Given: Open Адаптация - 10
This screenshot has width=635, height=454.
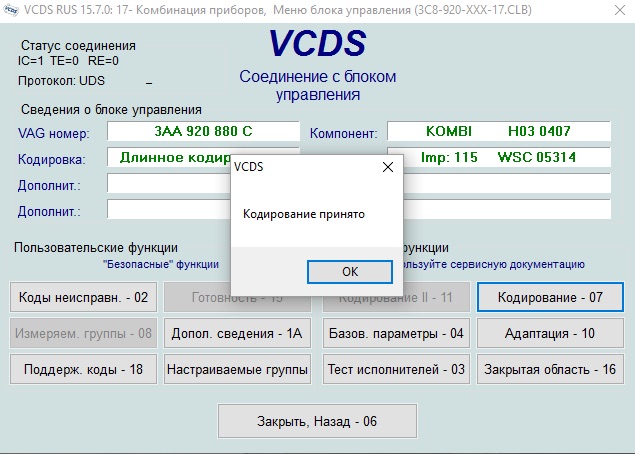Looking at the screenshot, I should pos(550,333).
